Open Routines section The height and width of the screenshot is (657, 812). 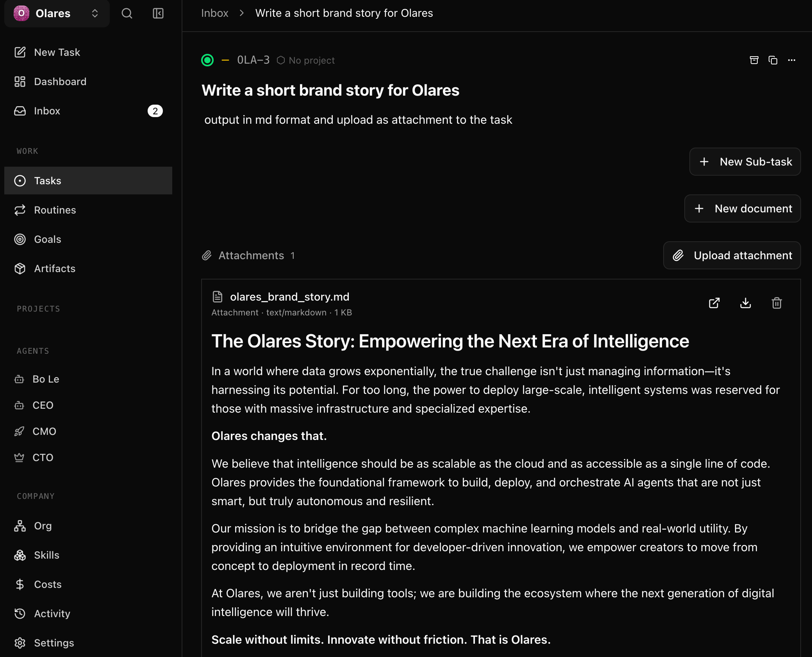[88, 210]
